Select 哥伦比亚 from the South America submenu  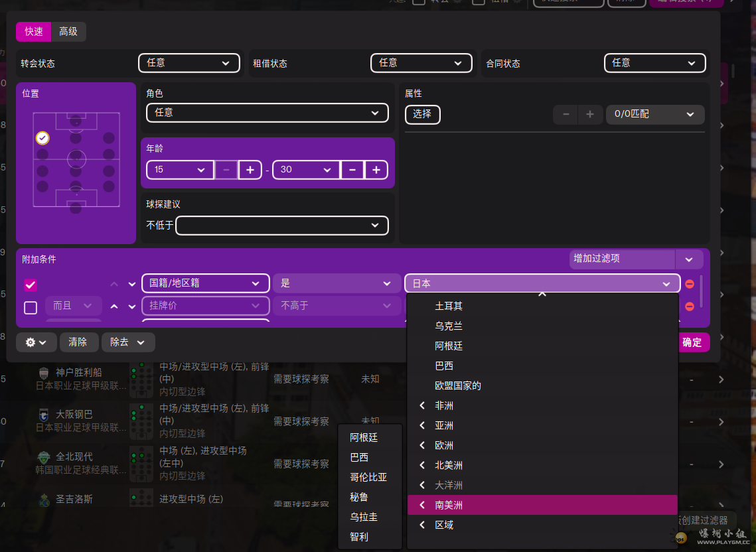(368, 477)
